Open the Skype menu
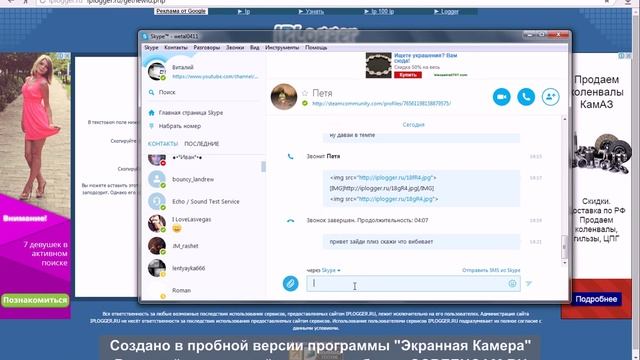The image size is (640, 360). 151,48
